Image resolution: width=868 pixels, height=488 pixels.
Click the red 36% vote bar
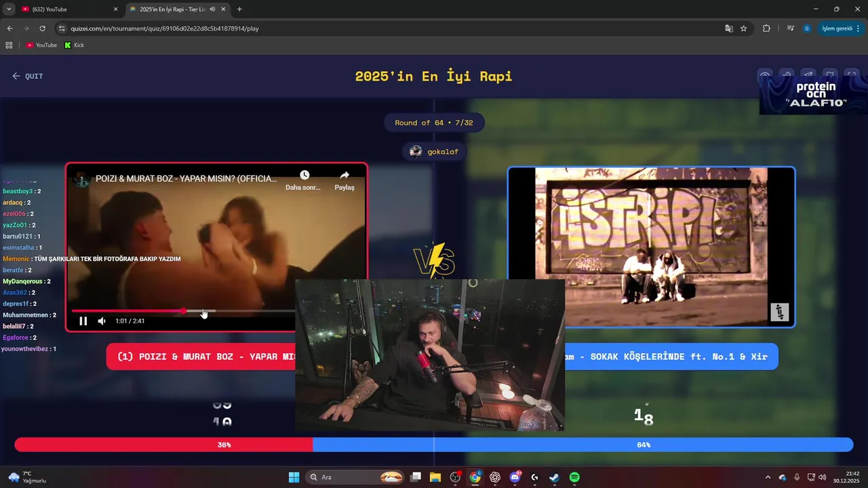163,445
